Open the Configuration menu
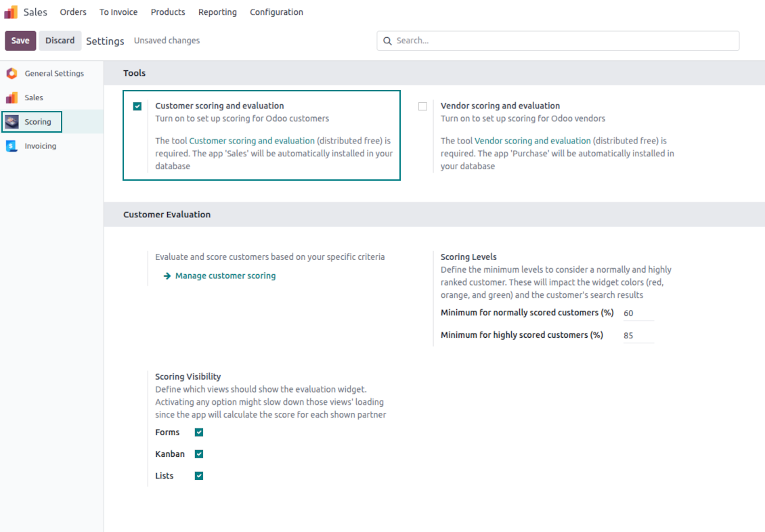765x532 pixels. coord(277,12)
